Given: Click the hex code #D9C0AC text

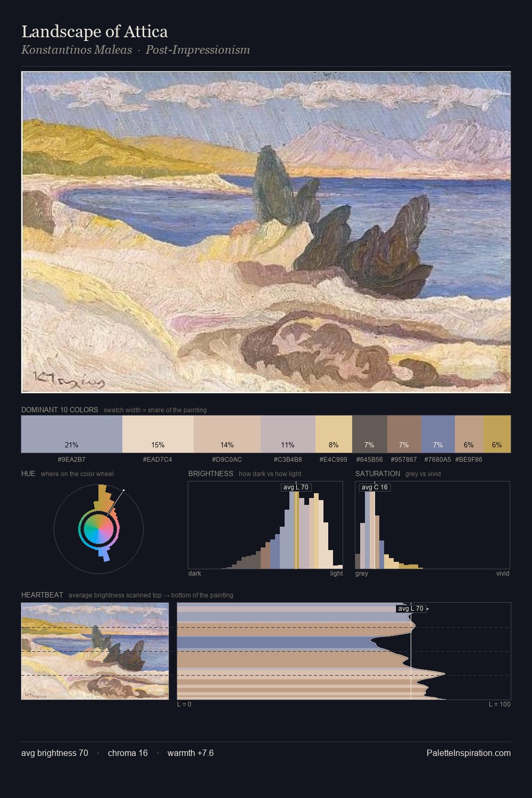Looking at the screenshot, I should [227, 459].
